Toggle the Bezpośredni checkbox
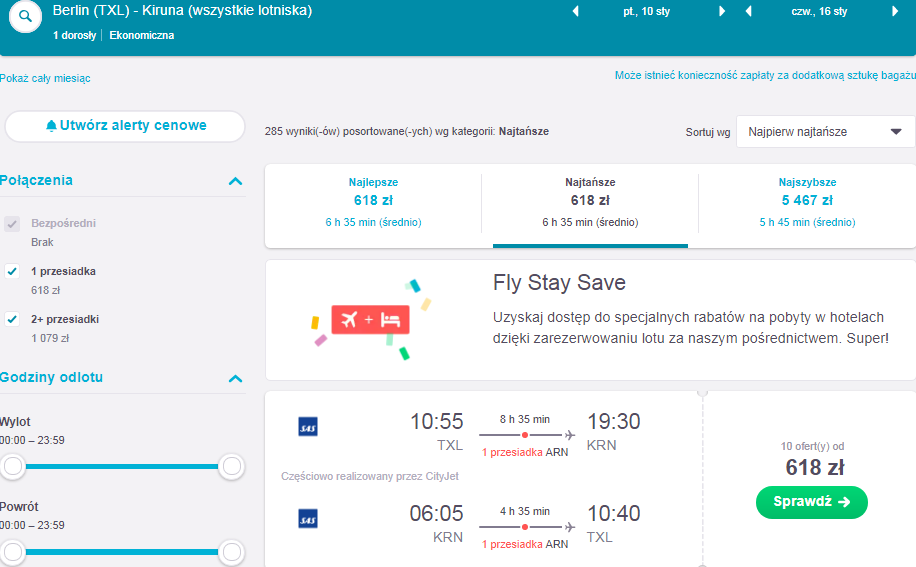This screenshot has height=567, width=916. click(12, 224)
